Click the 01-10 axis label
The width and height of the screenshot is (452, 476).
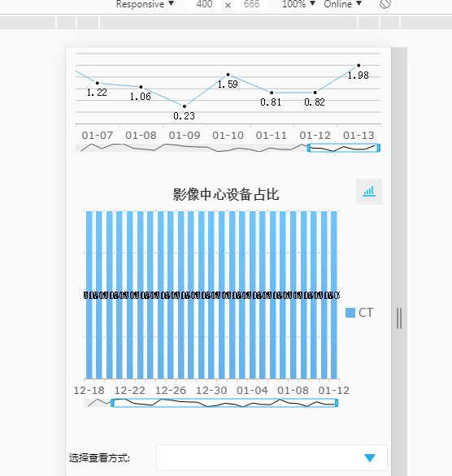click(228, 136)
